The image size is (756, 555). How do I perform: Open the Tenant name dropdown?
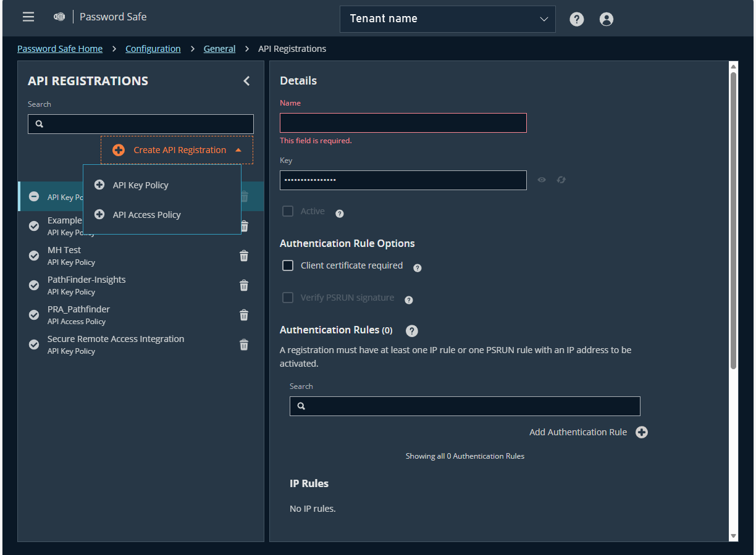pyautogui.click(x=448, y=19)
